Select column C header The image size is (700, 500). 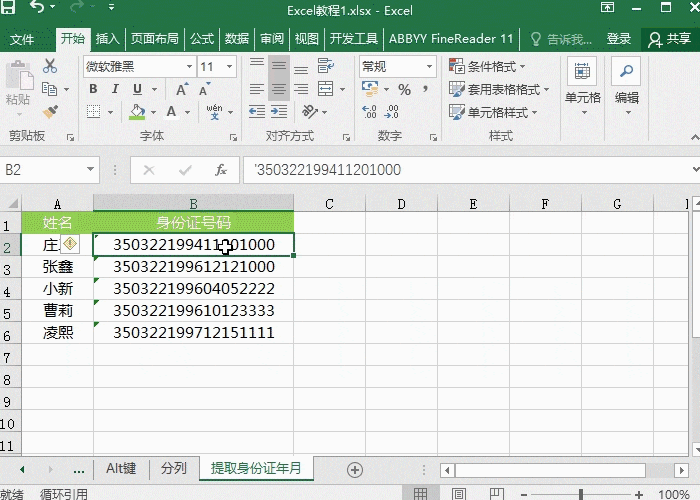click(329, 204)
